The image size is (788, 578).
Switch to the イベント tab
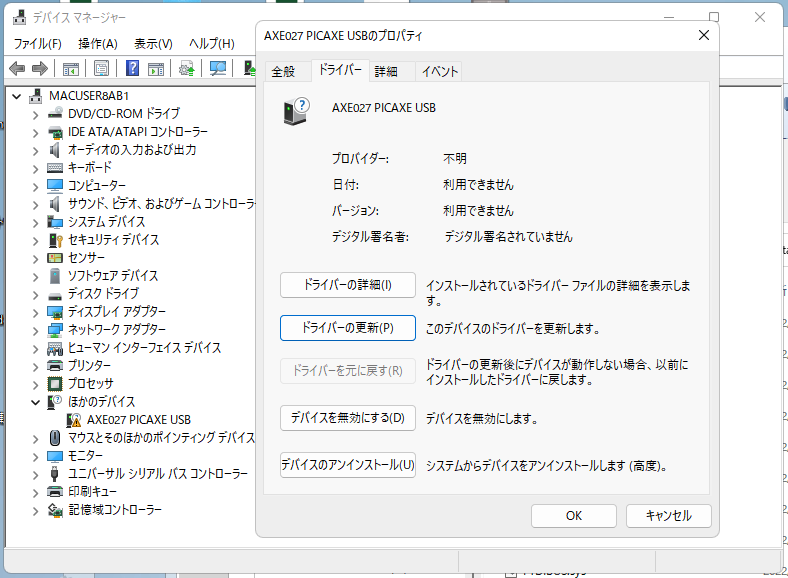pos(440,71)
